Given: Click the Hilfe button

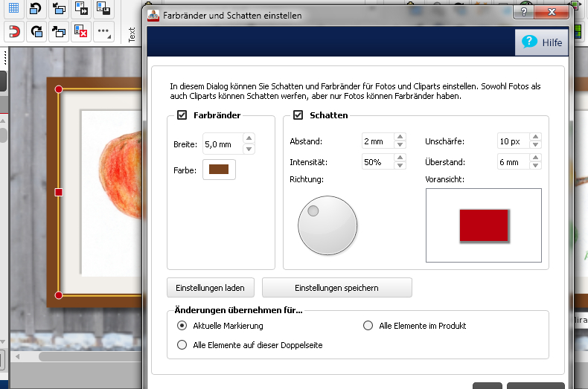Looking at the screenshot, I should point(542,42).
